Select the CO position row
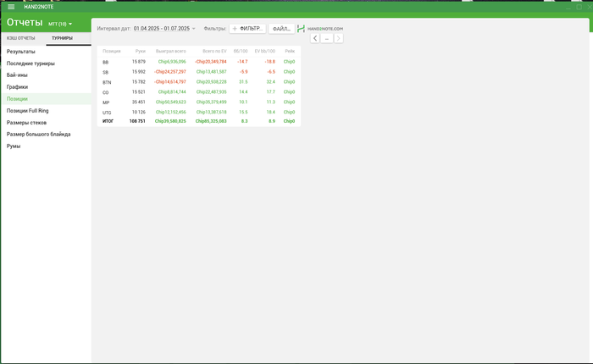The image size is (593, 364). point(198,92)
